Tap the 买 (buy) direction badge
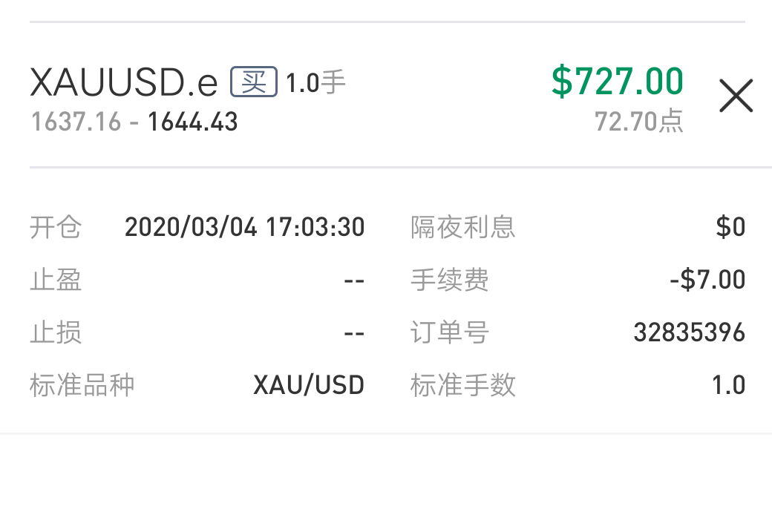This screenshot has height=532, width=772. (x=254, y=82)
